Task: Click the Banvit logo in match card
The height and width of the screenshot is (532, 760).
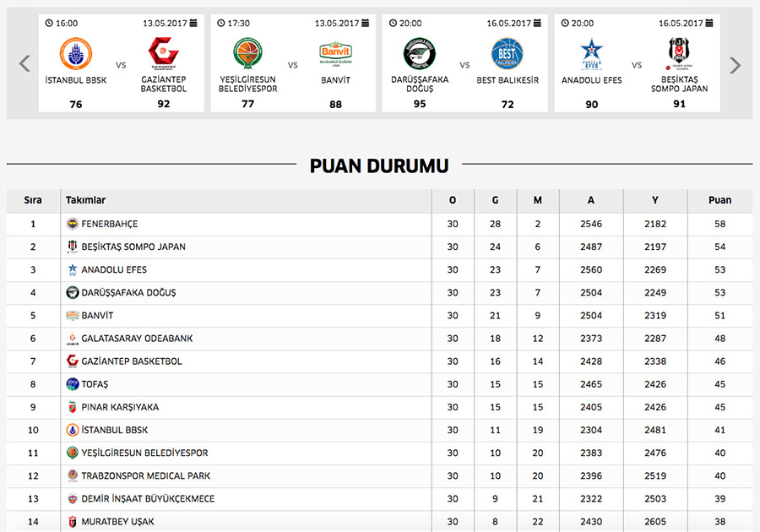Action: 335,54
